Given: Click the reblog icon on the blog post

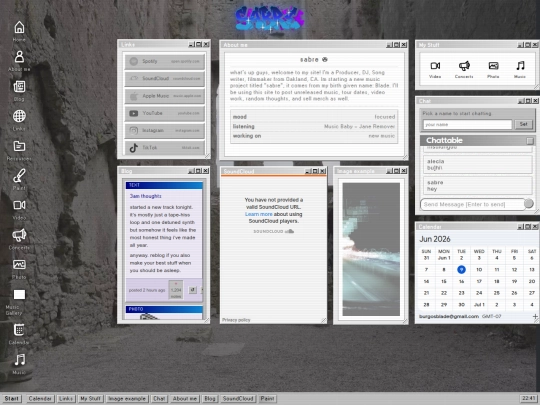Looking at the screenshot, I should [x=192, y=290].
